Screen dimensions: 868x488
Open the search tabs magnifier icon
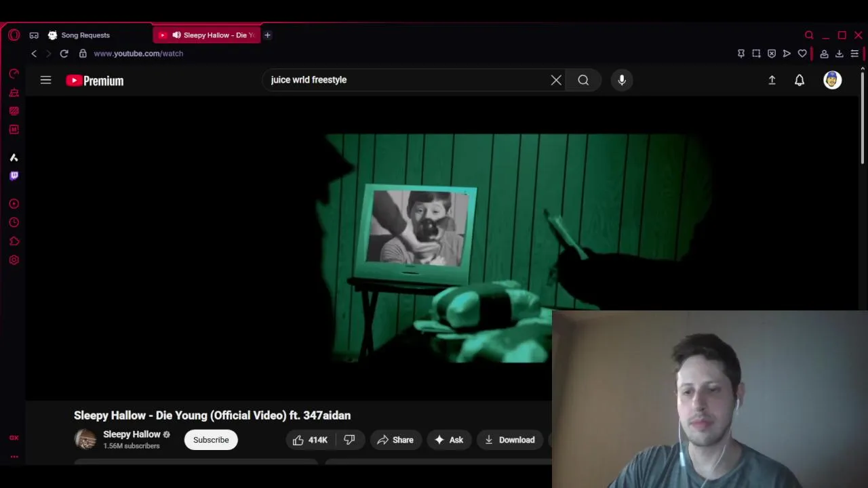click(x=809, y=35)
